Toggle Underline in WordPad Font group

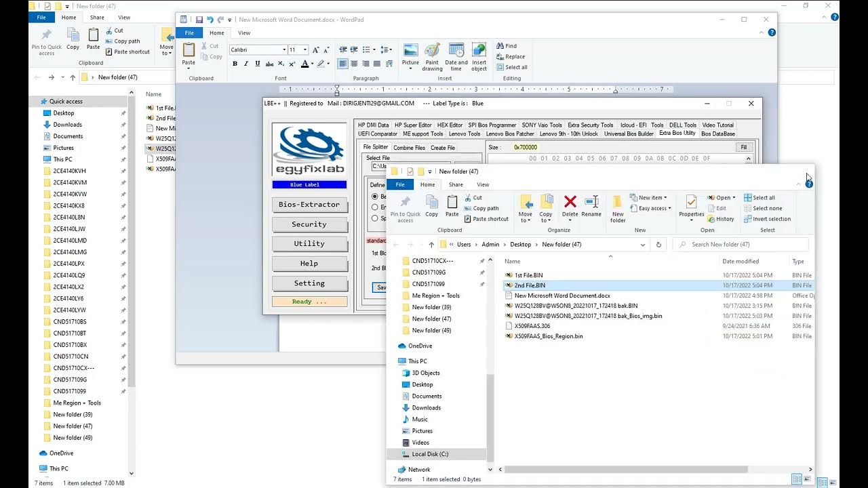tap(258, 64)
